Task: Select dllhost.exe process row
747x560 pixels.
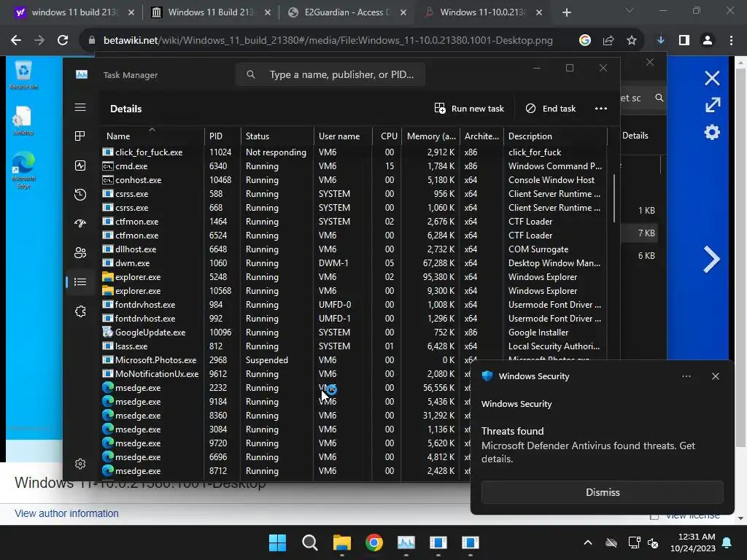Action: (x=354, y=249)
